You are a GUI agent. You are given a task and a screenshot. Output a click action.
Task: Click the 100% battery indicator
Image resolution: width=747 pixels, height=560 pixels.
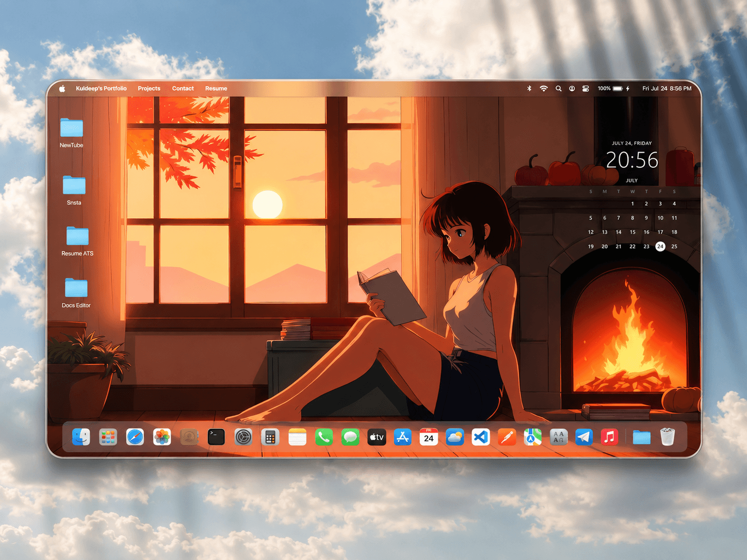(x=614, y=89)
